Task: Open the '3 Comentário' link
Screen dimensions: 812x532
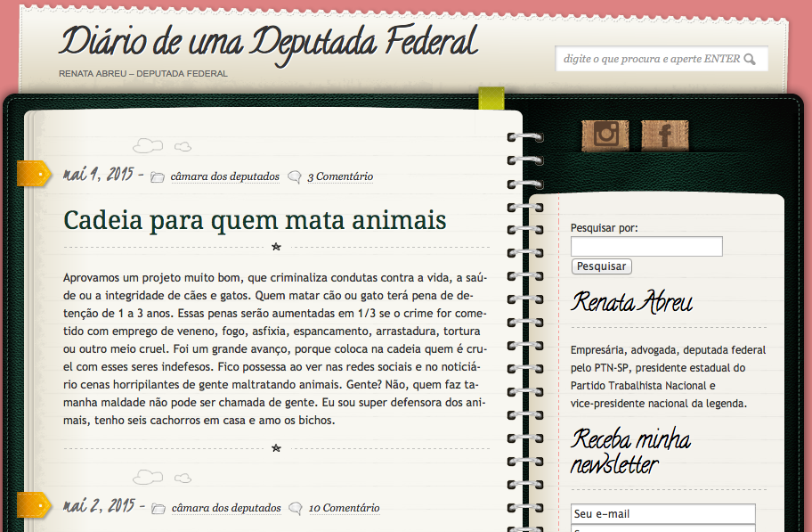Action: [340, 176]
